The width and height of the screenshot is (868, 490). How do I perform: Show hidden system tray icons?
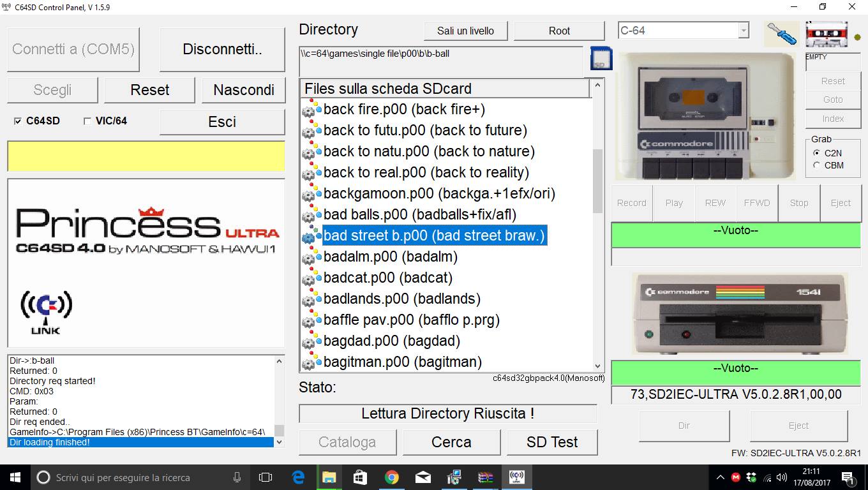click(721, 477)
